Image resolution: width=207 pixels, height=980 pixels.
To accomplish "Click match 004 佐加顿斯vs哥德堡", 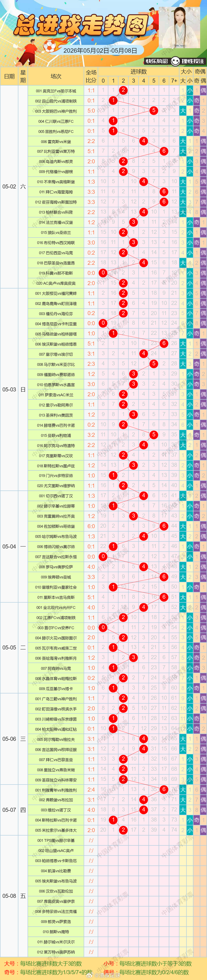I will [56, 527].
